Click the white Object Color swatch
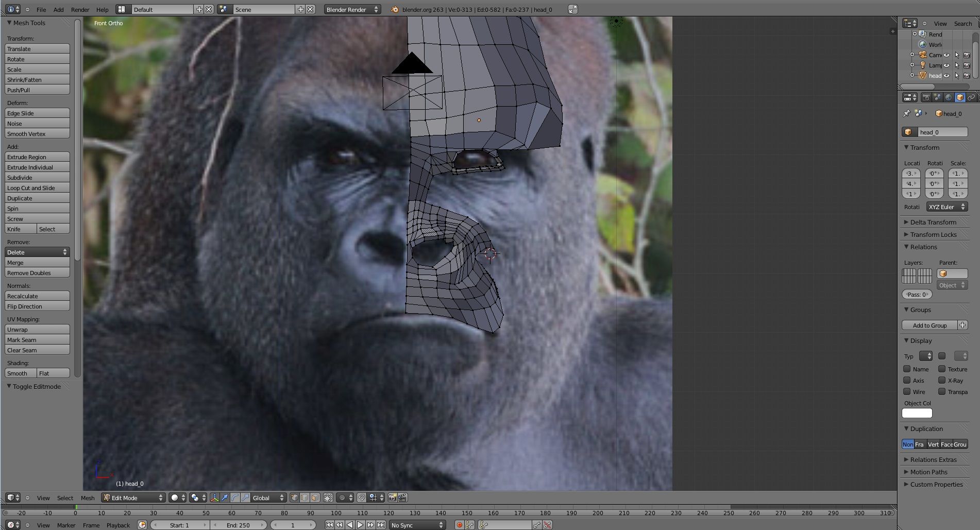This screenshot has height=530, width=980. [x=917, y=413]
